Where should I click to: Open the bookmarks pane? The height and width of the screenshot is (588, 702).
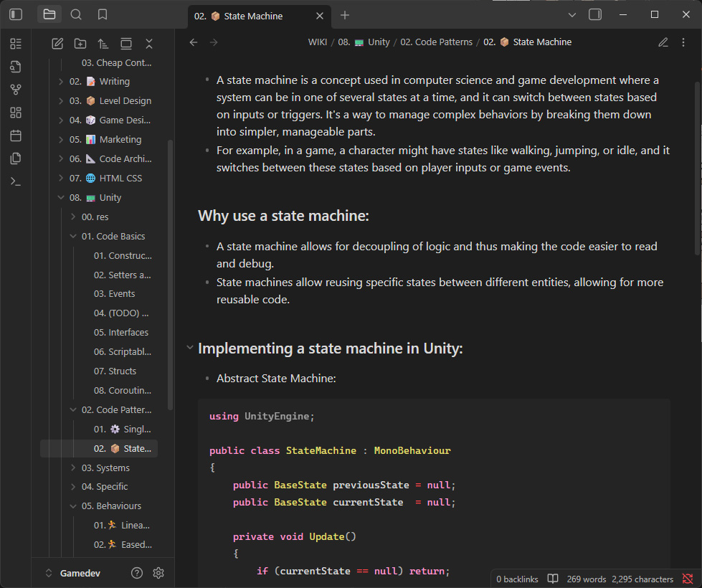(x=103, y=14)
